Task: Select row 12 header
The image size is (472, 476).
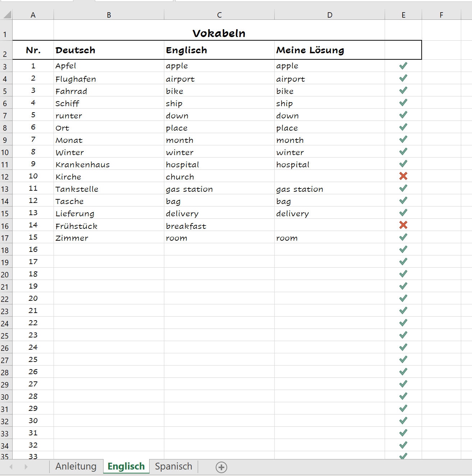Action: [5, 176]
